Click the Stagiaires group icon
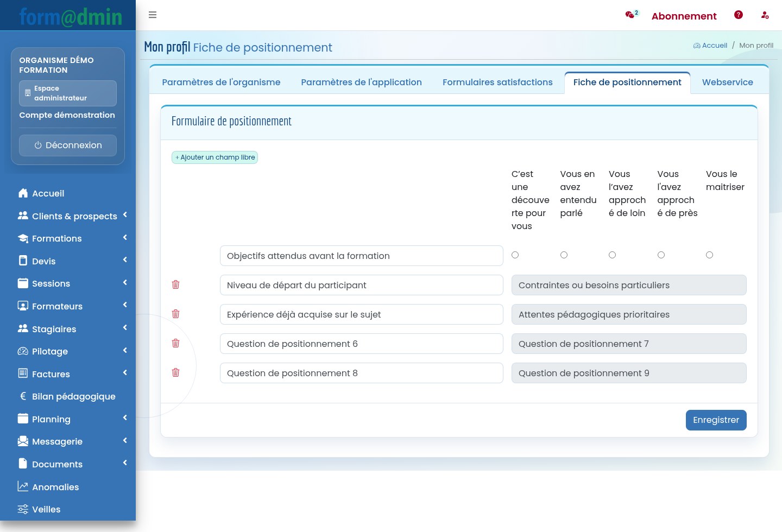782x532 pixels. pyautogui.click(x=23, y=328)
